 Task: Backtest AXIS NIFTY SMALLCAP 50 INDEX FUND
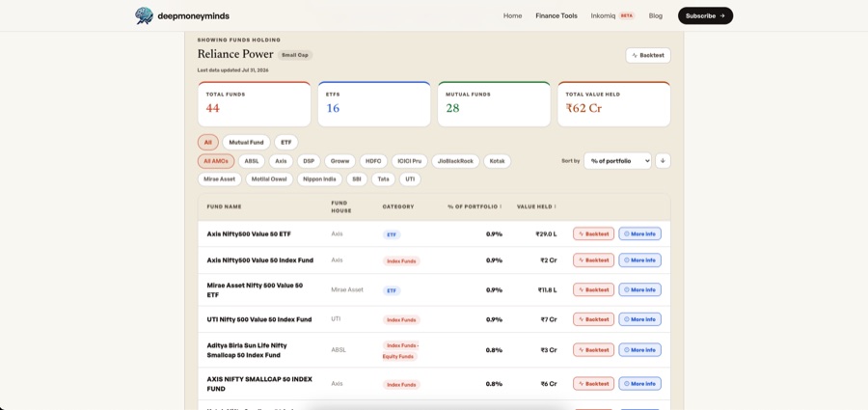point(593,383)
